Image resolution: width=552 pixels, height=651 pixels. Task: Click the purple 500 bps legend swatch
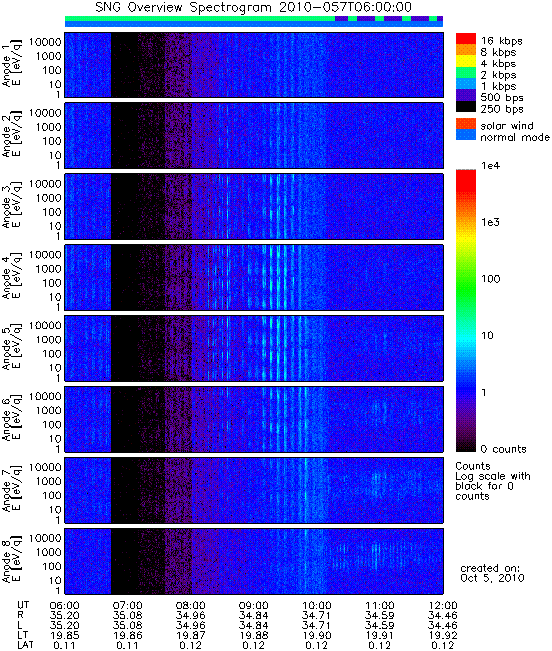466,95
